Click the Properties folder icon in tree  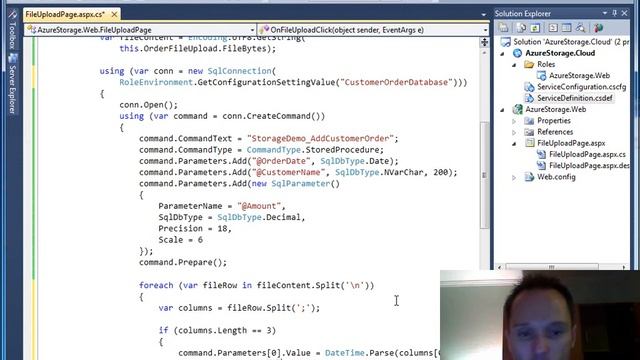529,121
